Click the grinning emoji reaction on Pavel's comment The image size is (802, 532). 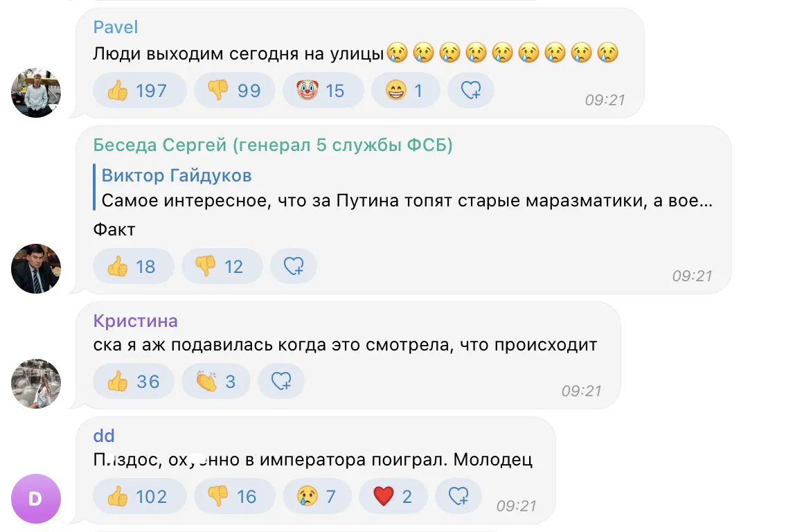click(405, 90)
